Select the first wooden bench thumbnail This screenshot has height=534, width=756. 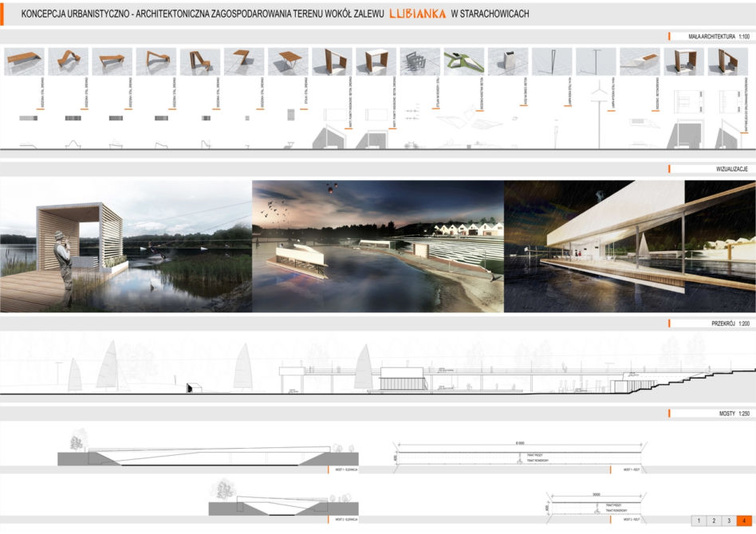pos(24,61)
